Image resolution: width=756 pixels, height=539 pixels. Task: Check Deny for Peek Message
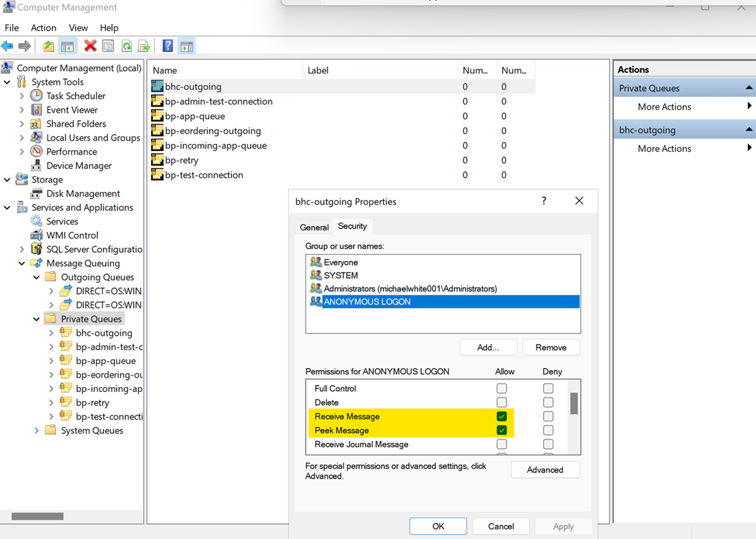pos(548,431)
